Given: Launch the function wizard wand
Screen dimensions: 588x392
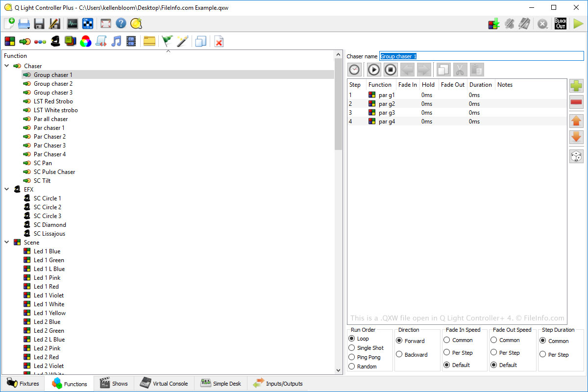Looking at the screenshot, I should pos(182,42).
